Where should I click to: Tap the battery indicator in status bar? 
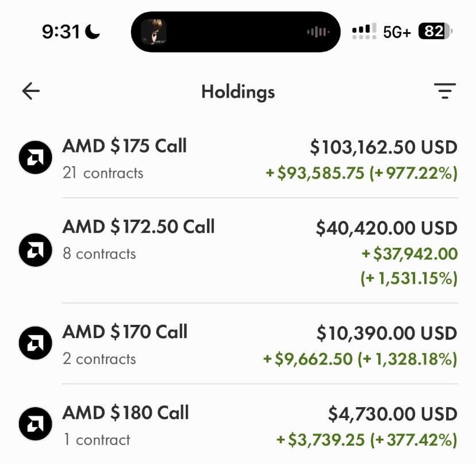coord(436,32)
